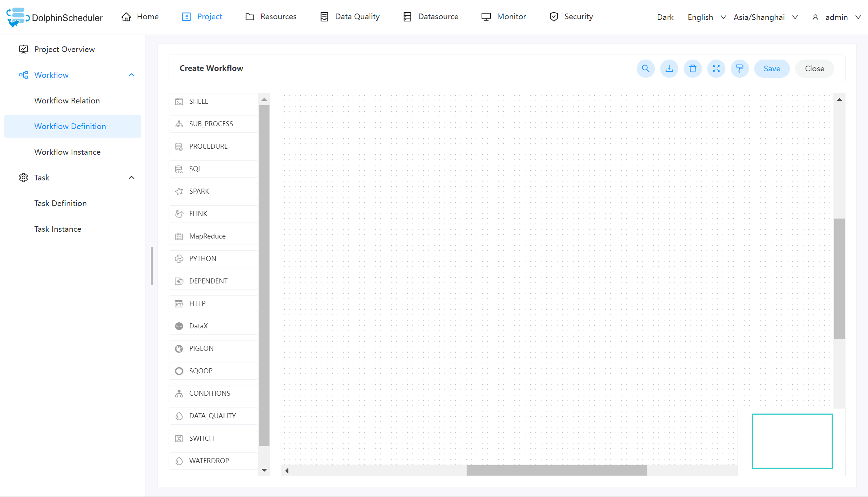Select the PYTHON task node
The image size is (868, 497).
(x=213, y=258)
